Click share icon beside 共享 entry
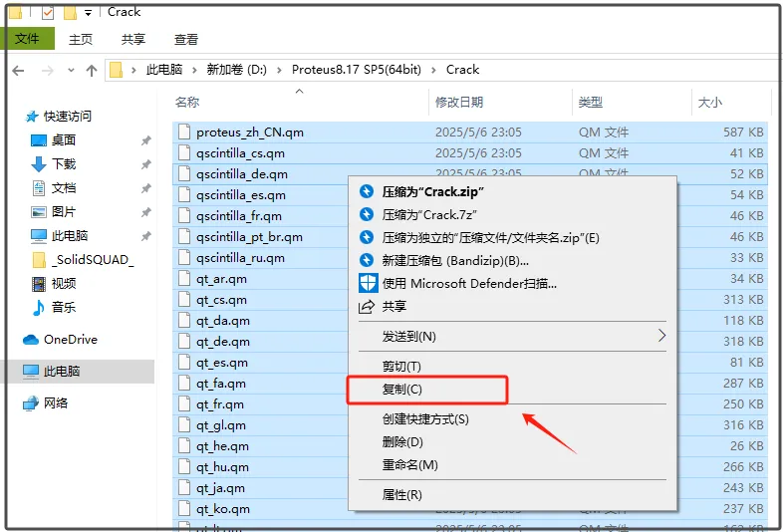Image resolution: width=783 pixels, height=532 pixels. coord(367,306)
